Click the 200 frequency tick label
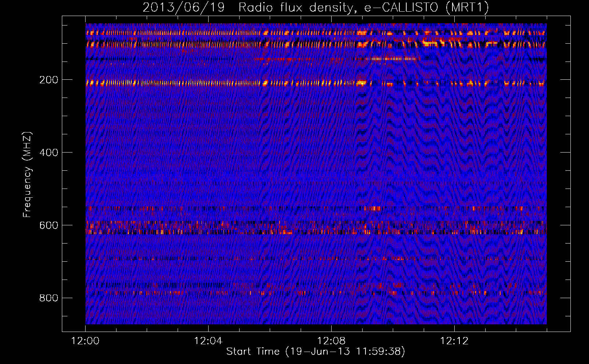 49,80
